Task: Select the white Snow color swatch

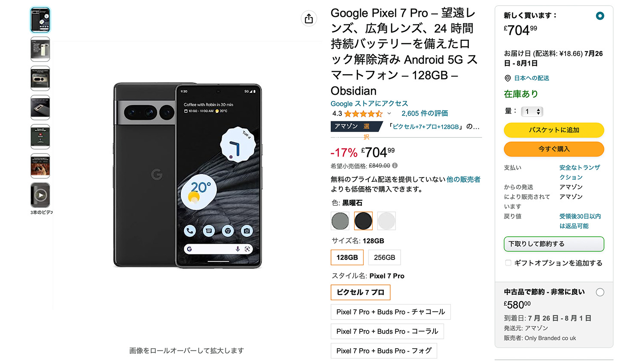Action: coord(386,221)
